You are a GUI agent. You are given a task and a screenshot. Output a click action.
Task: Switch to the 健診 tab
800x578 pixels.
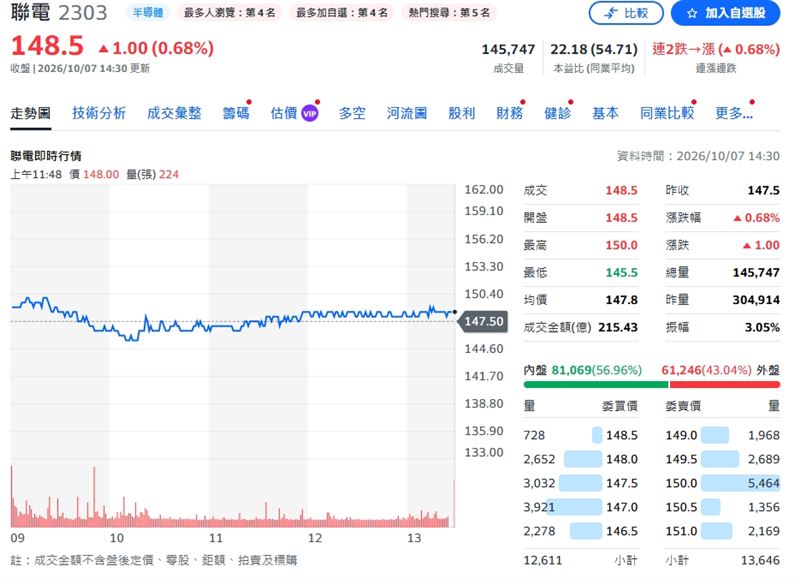point(558,113)
